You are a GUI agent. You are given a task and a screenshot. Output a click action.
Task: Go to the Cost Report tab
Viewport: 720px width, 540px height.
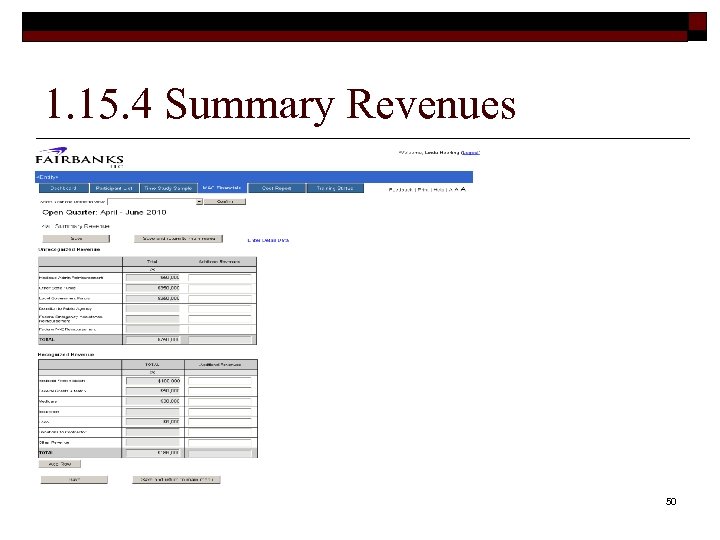(276, 188)
